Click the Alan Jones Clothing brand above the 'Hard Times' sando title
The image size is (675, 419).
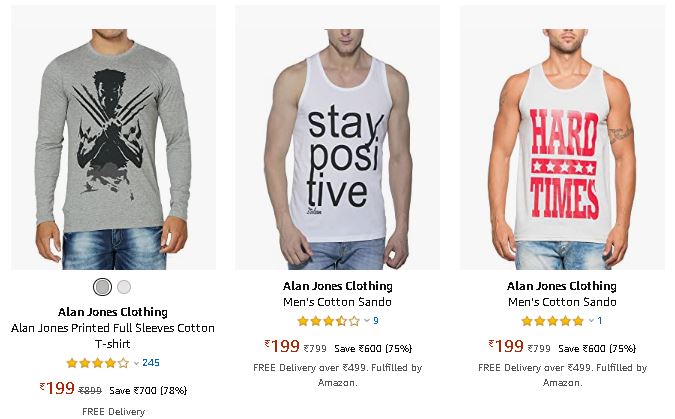tap(562, 286)
